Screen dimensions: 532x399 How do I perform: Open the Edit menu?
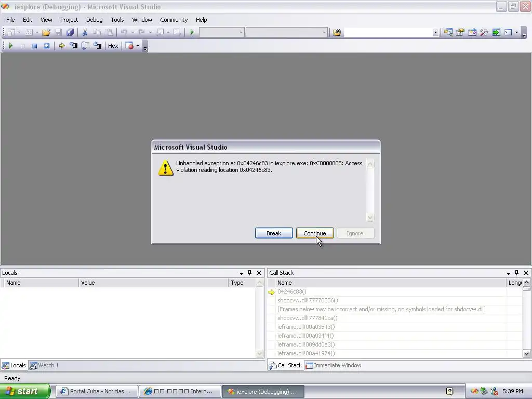[28, 20]
